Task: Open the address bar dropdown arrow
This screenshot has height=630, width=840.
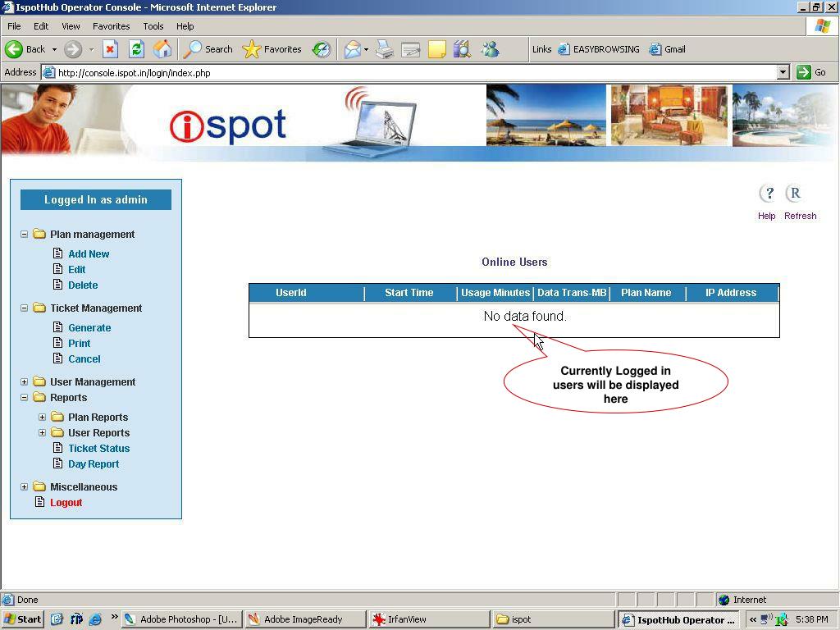Action: [783, 72]
